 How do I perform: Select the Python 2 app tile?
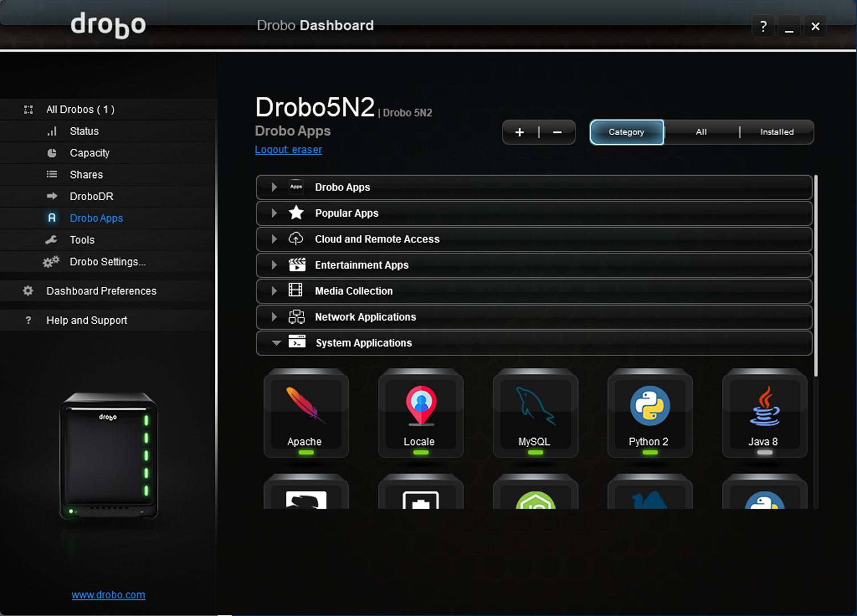[x=650, y=413]
